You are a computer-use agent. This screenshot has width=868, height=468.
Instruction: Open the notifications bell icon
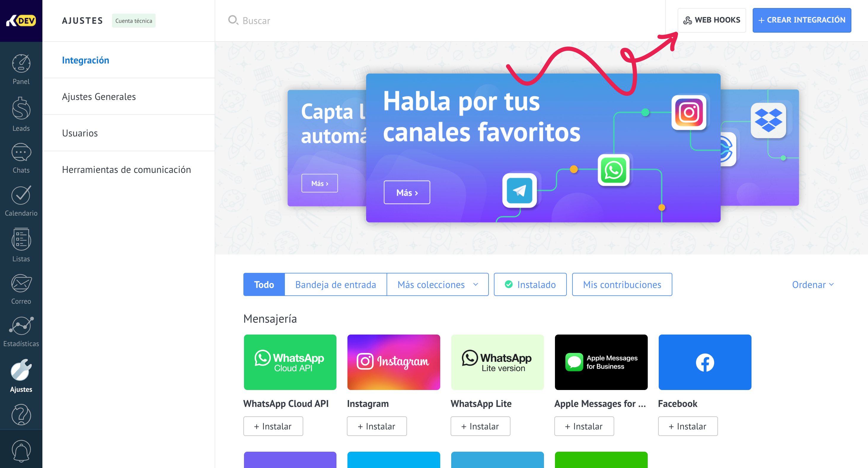click(21, 451)
